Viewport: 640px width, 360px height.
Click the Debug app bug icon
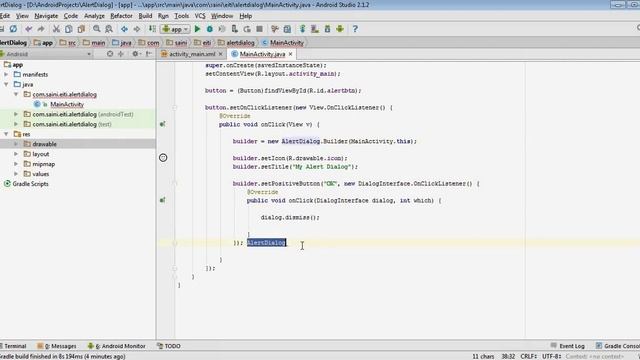209,29
